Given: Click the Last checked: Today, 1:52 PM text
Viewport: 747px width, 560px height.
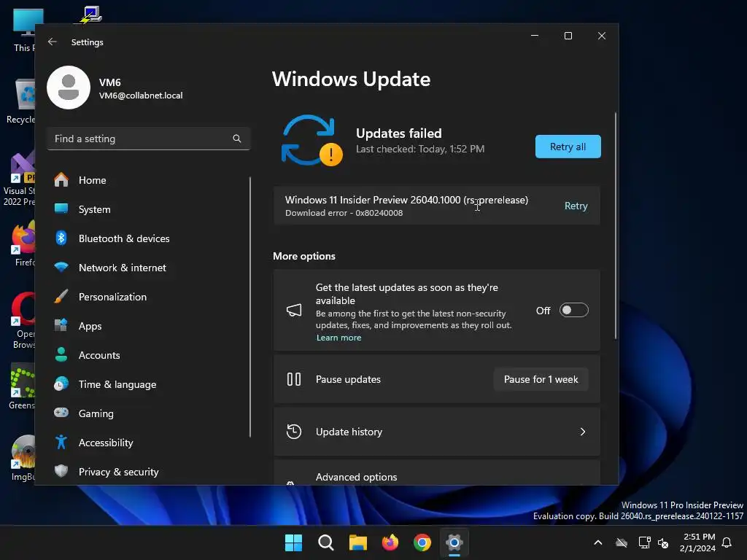Looking at the screenshot, I should pos(420,149).
